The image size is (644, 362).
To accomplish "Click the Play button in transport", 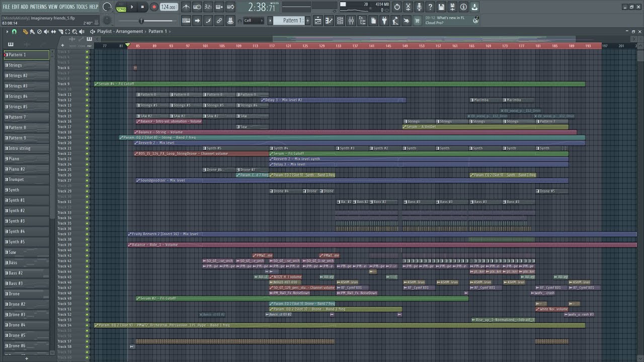I will pos(132,7).
